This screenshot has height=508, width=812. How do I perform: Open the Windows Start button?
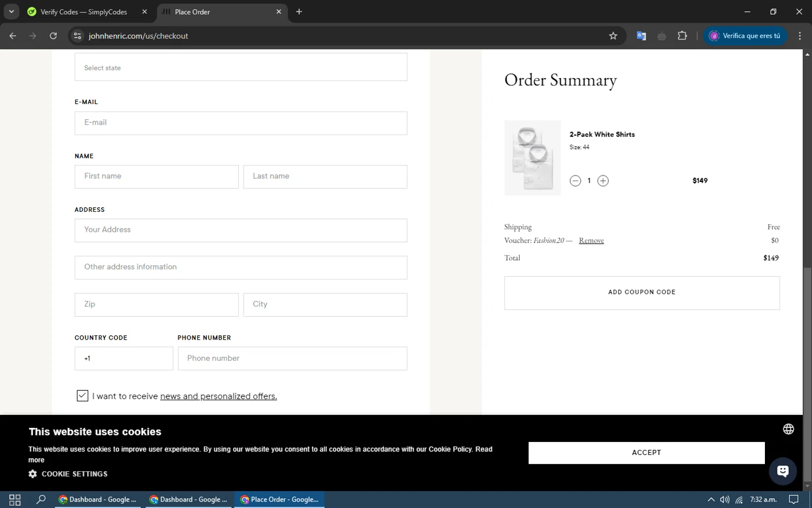pos(15,499)
